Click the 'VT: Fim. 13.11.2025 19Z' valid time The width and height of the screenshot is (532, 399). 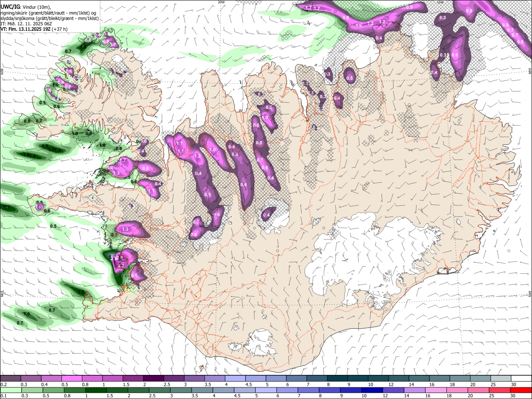(26, 29)
